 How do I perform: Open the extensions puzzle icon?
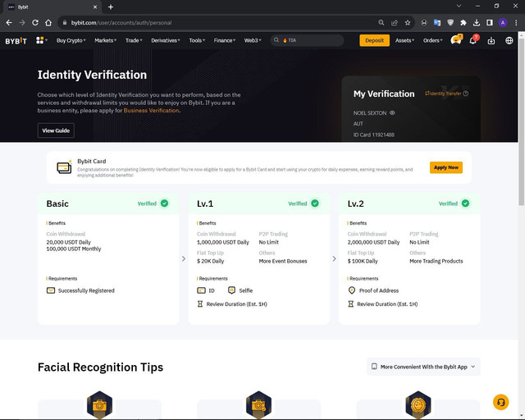(463, 22)
